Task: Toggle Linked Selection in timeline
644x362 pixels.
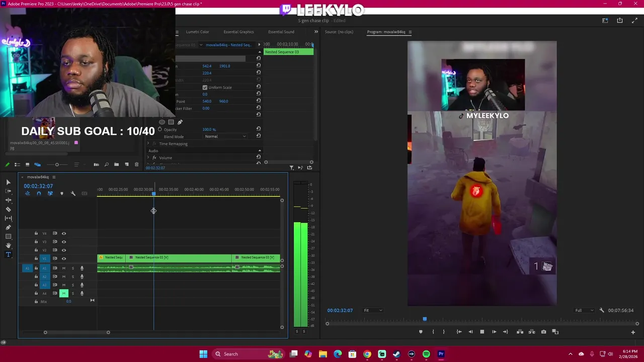Action: pyautogui.click(x=50, y=194)
